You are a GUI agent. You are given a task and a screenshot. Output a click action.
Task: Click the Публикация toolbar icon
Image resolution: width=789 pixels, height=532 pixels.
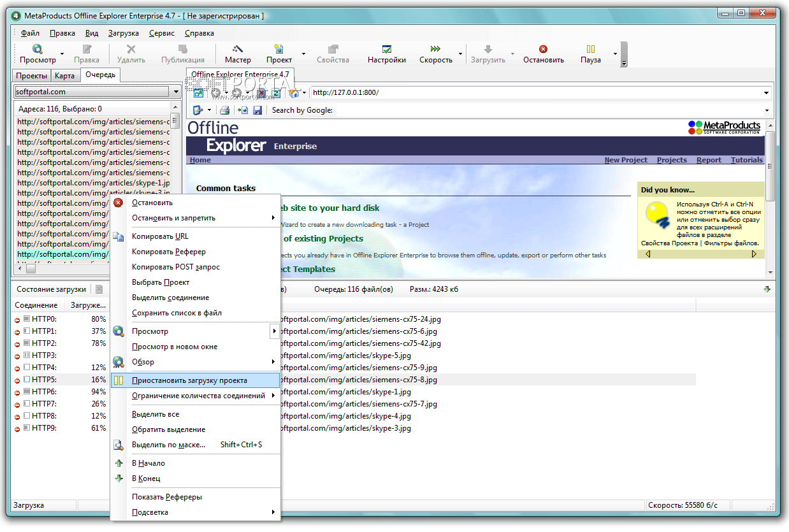[183, 49]
